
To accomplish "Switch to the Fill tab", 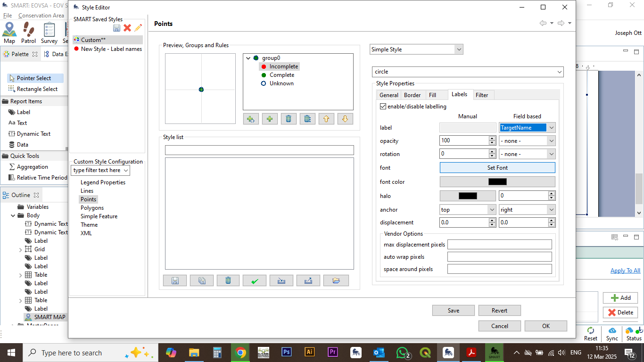I will [432, 95].
